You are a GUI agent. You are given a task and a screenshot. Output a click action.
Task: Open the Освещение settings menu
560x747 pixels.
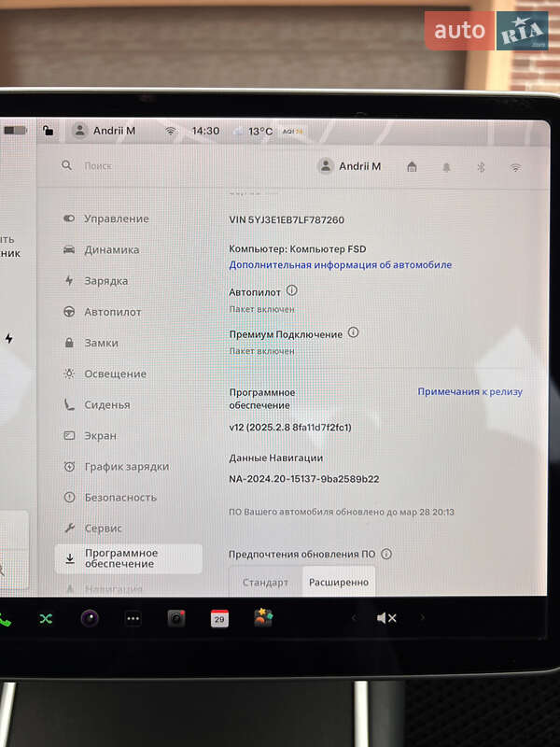pos(105,373)
